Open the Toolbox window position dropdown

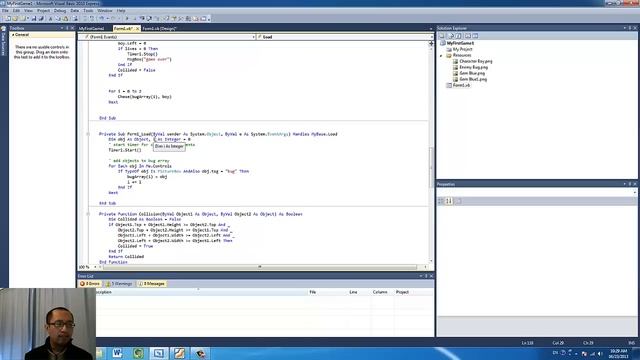62,28
